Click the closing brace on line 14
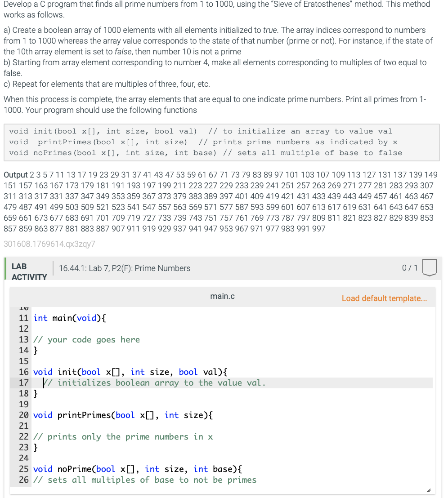This screenshot has height=498, width=448. click(x=36, y=350)
